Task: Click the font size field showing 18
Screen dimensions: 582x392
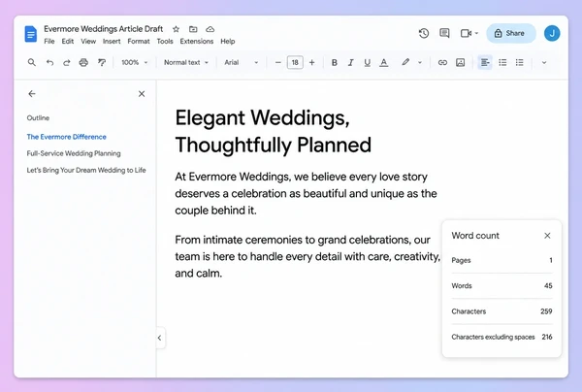Action: (295, 62)
